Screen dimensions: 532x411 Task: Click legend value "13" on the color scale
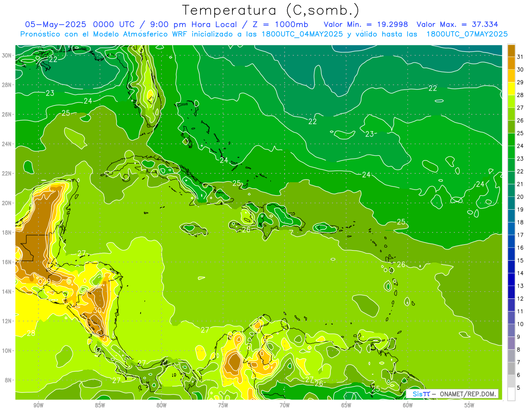(x=520, y=286)
